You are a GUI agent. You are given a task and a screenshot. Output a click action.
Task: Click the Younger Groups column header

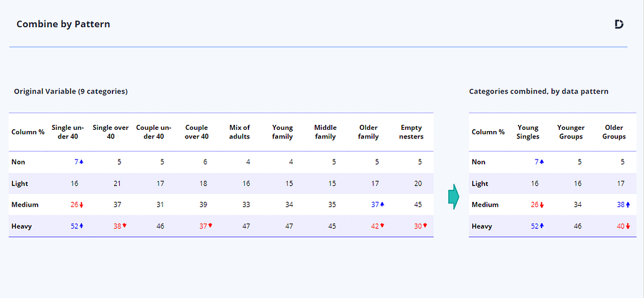click(570, 132)
